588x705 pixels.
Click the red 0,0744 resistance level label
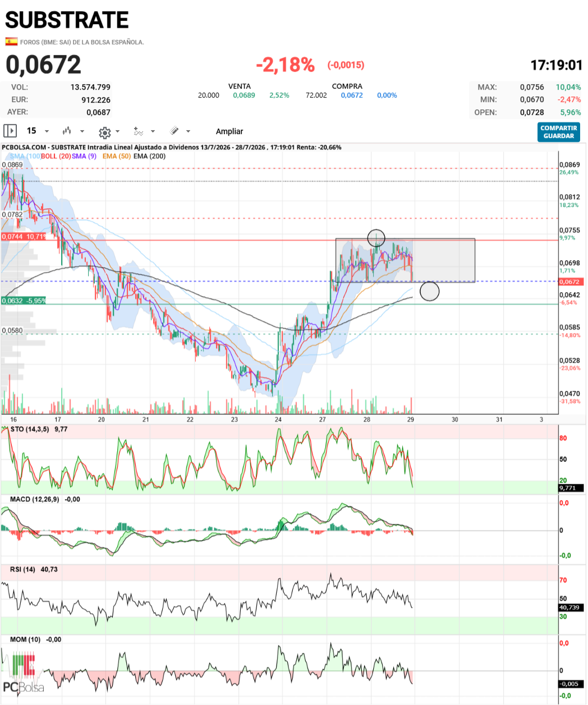pyautogui.click(x=24, y=237)
